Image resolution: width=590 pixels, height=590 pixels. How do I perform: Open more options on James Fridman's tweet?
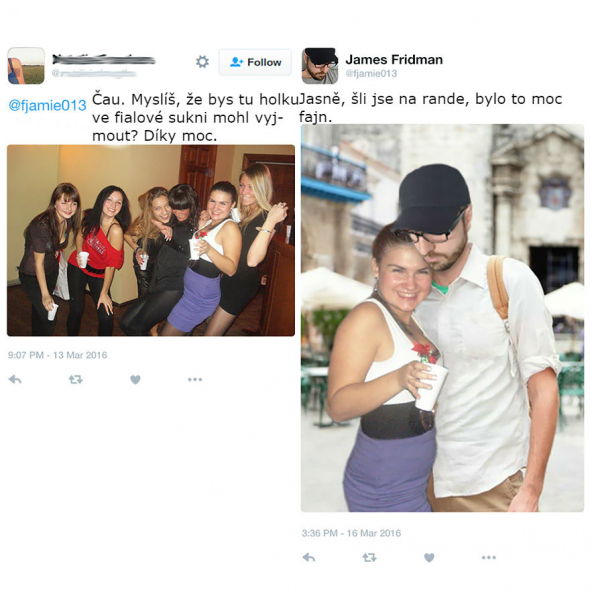tap(489, 557)
